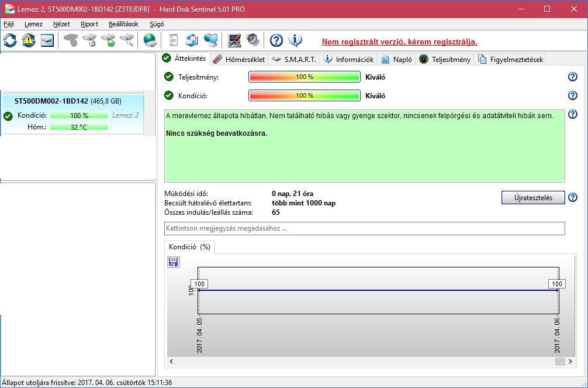Screen dimensions: 588x388
Task: Click the send report envelope icon
Action: (x=192, y=40)
